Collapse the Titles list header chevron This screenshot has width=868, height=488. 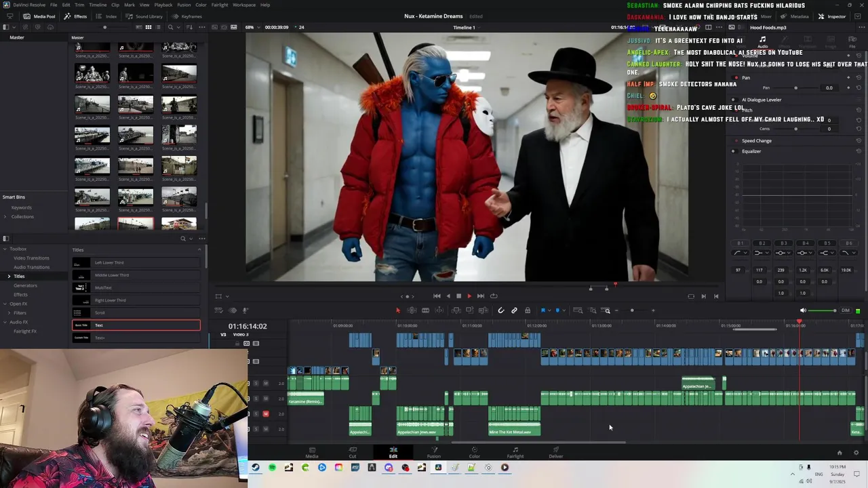pyautogui.click(x=199, y=249)
